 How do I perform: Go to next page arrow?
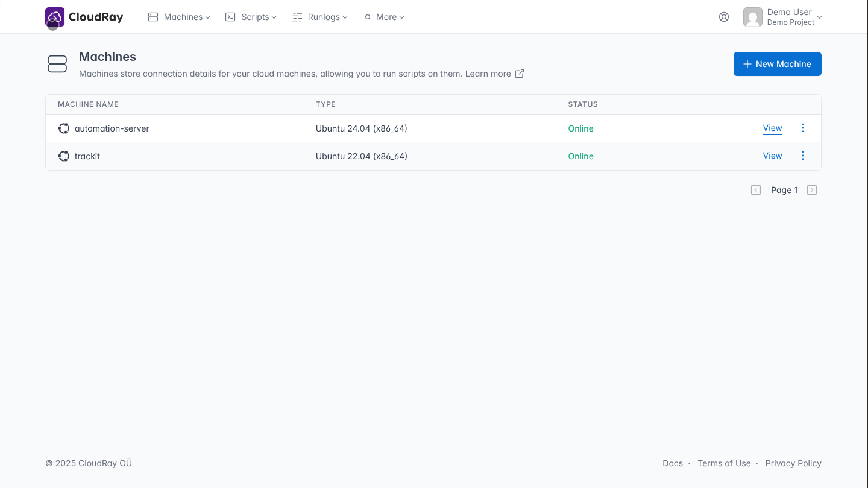pyautogui.click(x=812, y=190)
